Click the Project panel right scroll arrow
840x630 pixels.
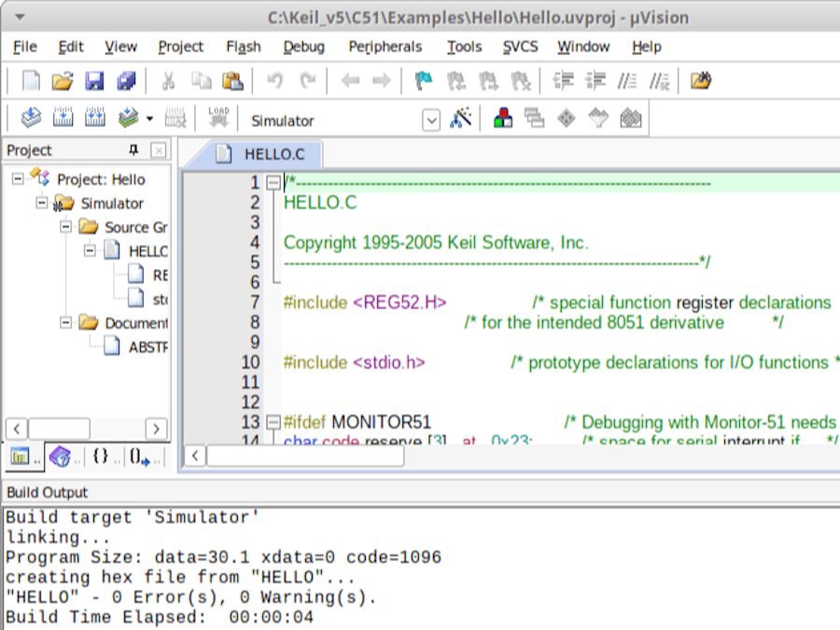click(155, 428)
